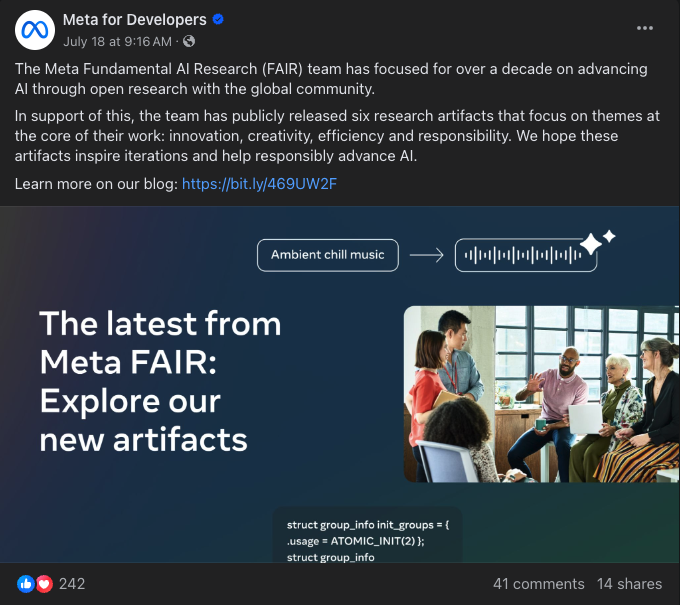View the 41 comments

pyautogui.click(x=539, y=584)
